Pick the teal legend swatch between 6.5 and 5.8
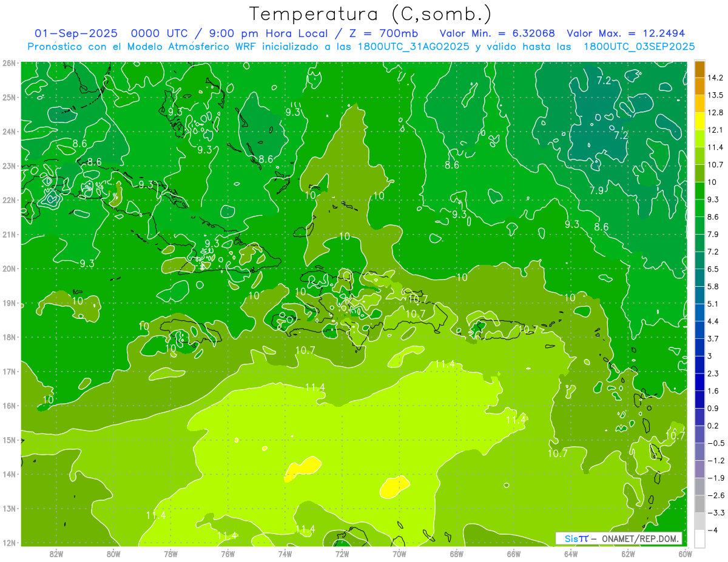728x562 pixels. point(699,278)
